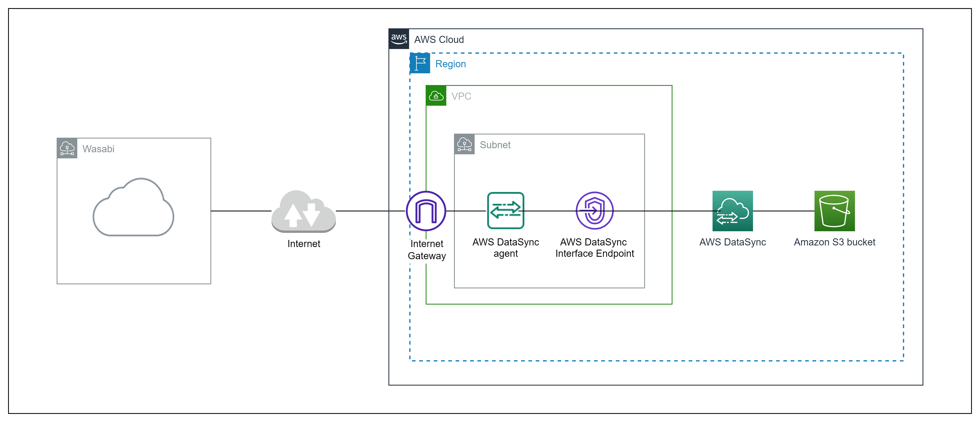980x422 pixels.
Task: Select the VPC label text
Action: (461, 96)
